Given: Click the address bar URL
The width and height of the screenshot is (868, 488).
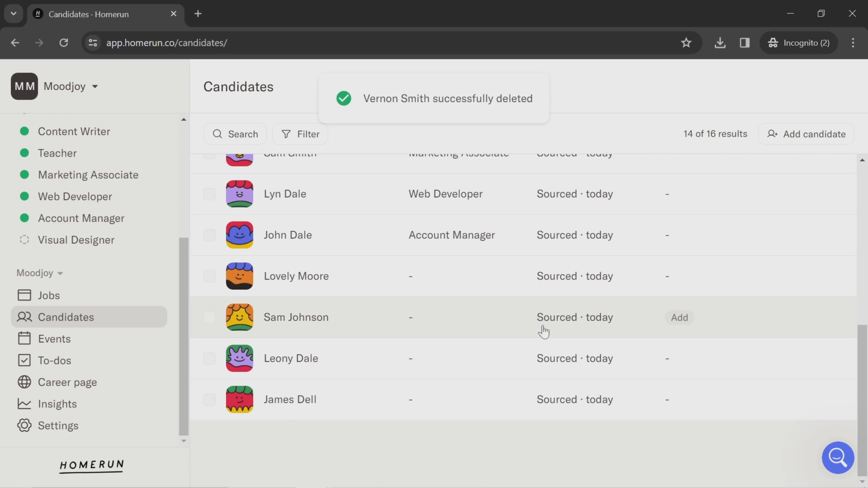Looking at the screenshot, I should [167, 43].
